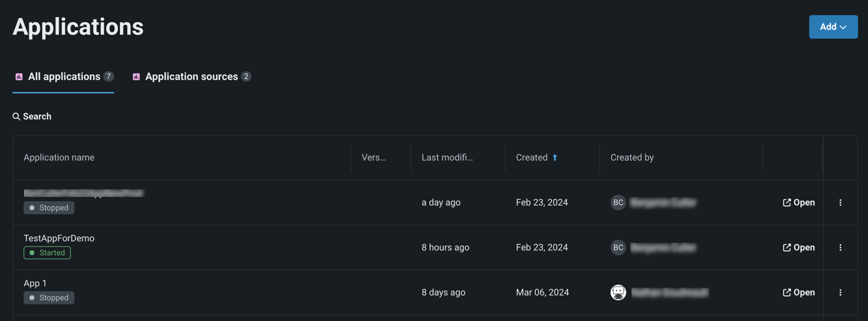Click the Created by column header
868x321 pixels.
point(632,158)
